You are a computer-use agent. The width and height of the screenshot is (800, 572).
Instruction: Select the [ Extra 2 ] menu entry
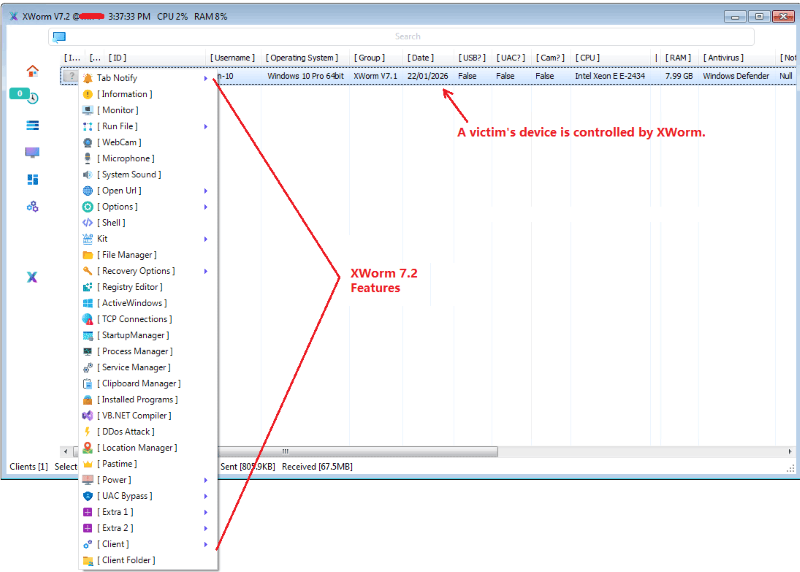148,528
